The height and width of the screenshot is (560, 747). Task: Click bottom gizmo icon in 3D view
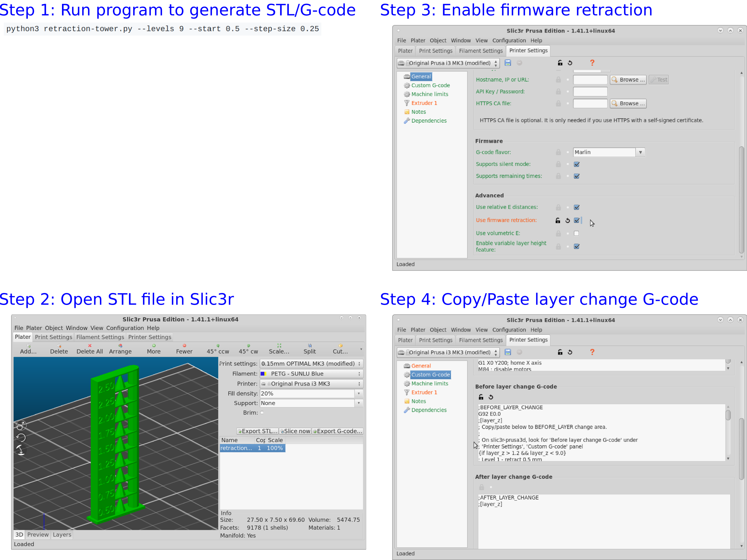(x=21, y=450)
